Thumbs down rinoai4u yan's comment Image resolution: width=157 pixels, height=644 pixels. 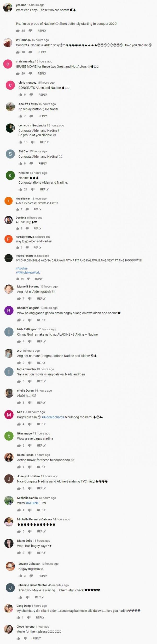click(x=27, y=209)
